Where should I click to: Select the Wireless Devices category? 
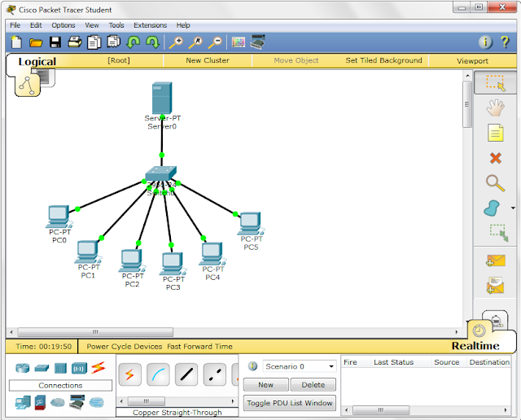(79, 368)
